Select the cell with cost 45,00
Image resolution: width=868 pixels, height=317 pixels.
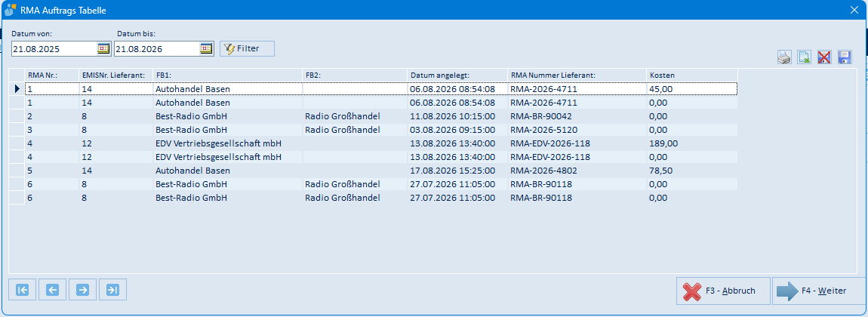point(691,88)
